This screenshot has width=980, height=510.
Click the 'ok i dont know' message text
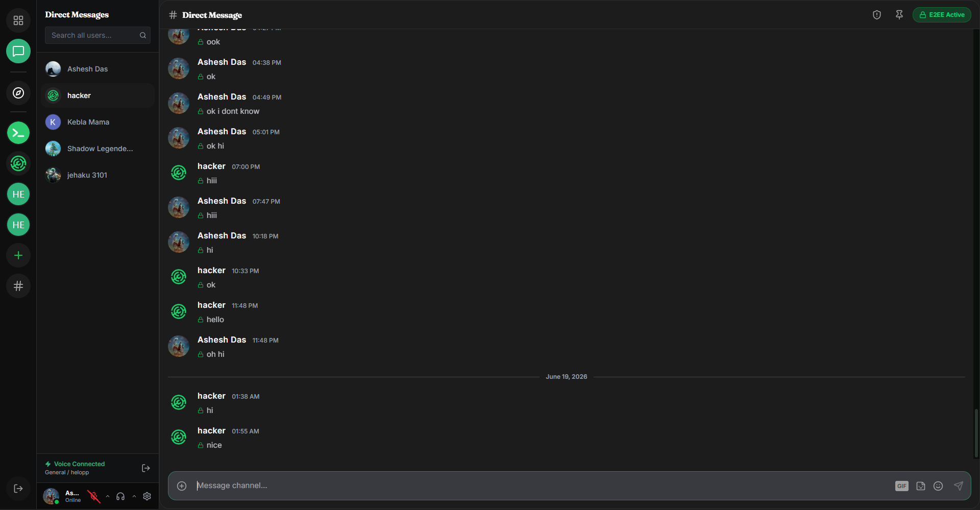pos(233,111)
